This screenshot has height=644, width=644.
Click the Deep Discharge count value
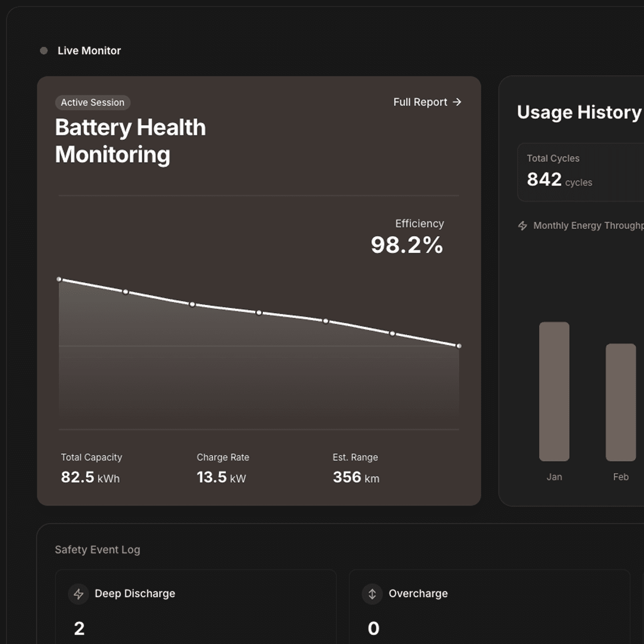[79, 628]
